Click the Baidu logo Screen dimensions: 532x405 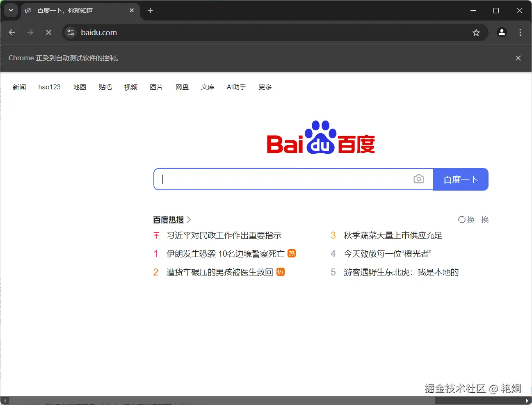coord(321,137)
